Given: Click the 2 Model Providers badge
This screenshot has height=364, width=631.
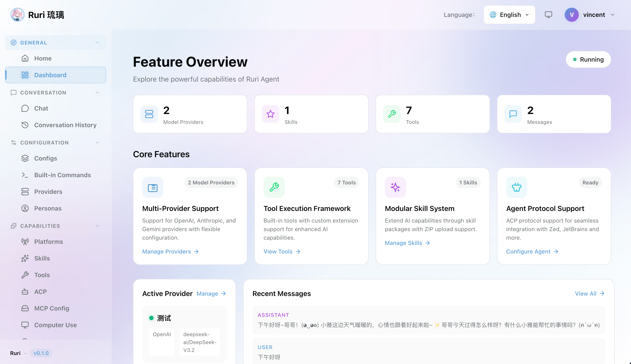Looking at the screenshot, I should 211,182.
